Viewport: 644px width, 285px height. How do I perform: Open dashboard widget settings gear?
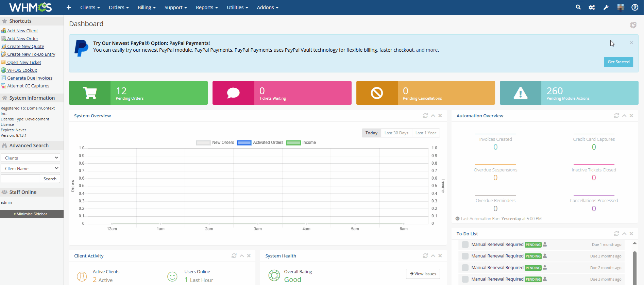tap(633, 25)
